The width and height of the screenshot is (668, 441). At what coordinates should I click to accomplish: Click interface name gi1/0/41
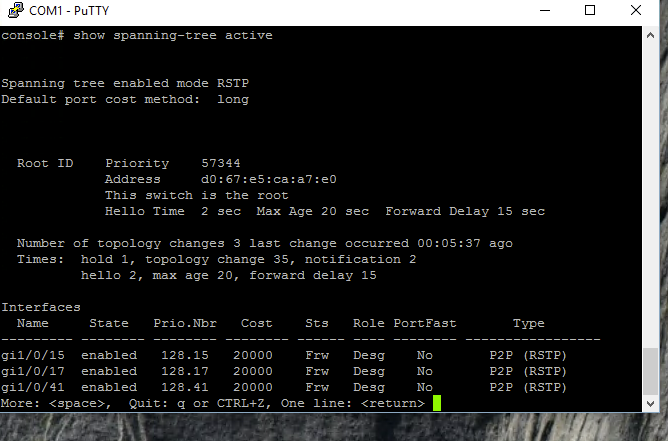33,387
